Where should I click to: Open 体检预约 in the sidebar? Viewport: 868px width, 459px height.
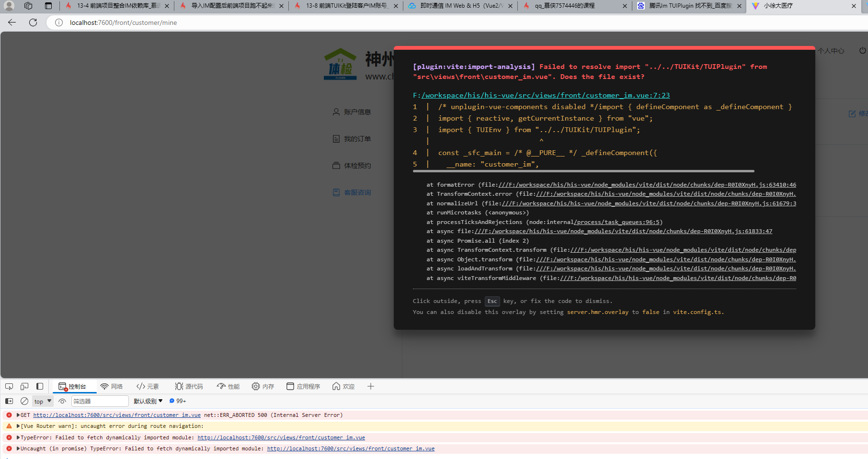coord(352,166)
